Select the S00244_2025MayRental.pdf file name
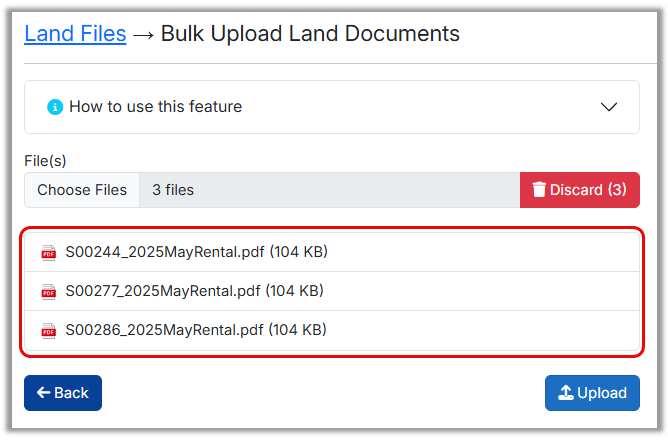This screenshot has height=440, width=668. pos(165,252)
